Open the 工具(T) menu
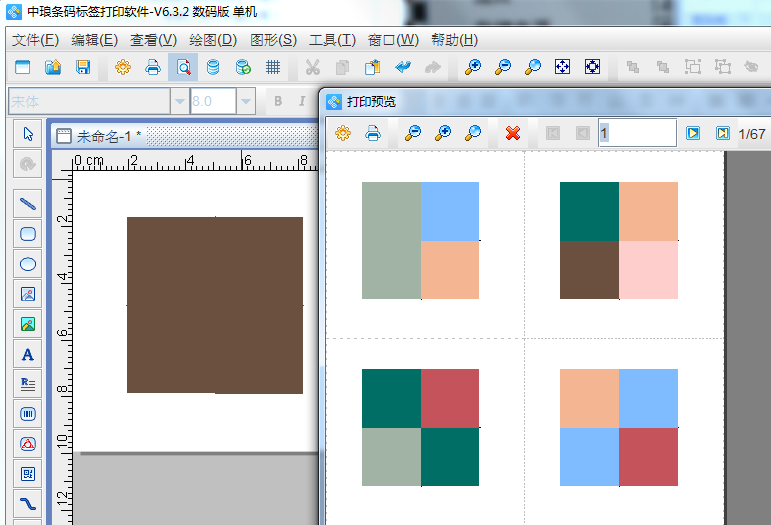Image resolution: width=771 pixels, height=525 pixels. point(332,40)
